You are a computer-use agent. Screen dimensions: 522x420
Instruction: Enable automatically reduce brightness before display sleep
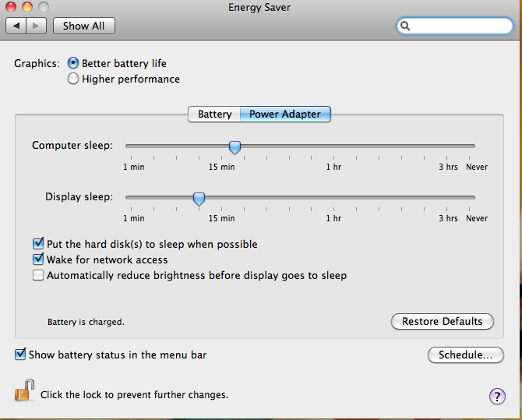(38, 275)
